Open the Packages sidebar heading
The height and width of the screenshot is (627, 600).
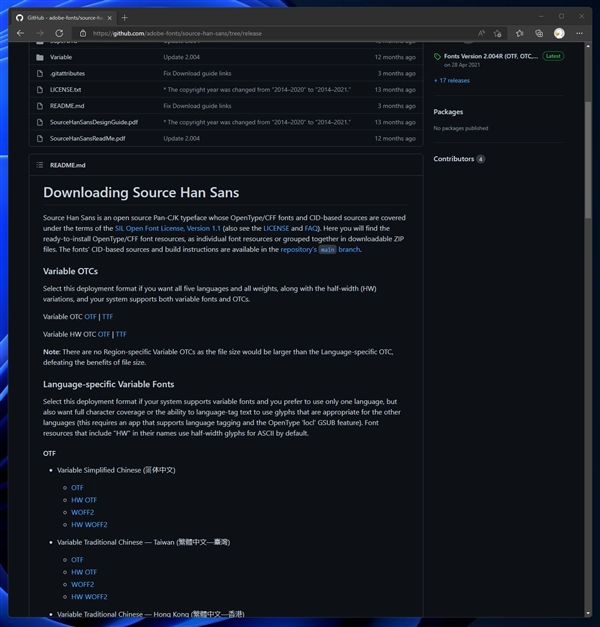click(448, 112)
